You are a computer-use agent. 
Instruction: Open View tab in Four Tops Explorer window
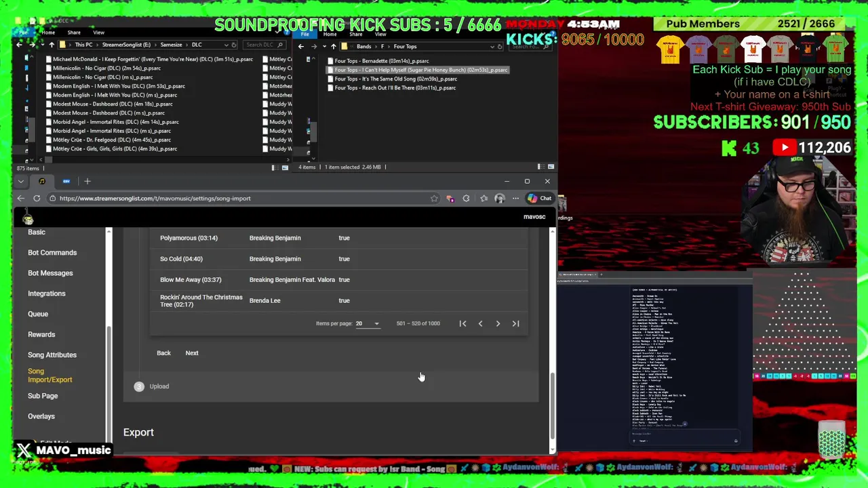click(380, 34)
